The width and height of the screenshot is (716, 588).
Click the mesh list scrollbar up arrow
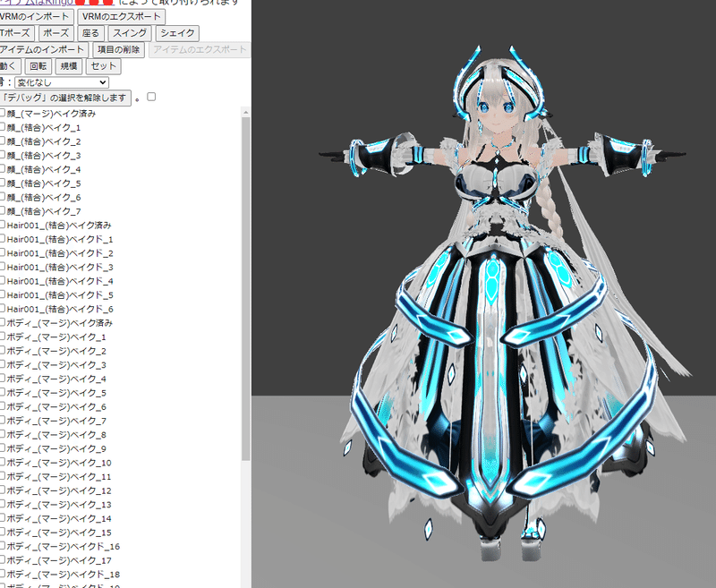(x=245, y=112)
